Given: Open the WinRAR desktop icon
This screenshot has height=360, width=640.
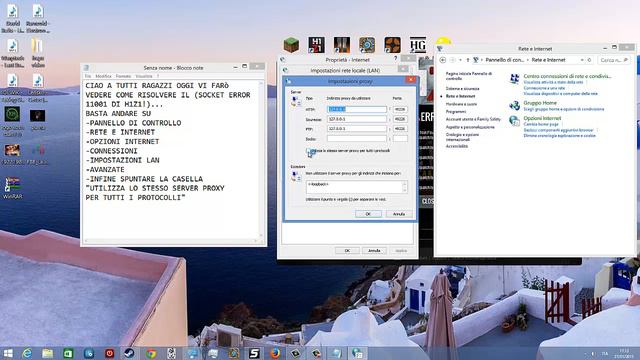Looking at the screenshot, I should pyautogui.click(x=12, y=188).
